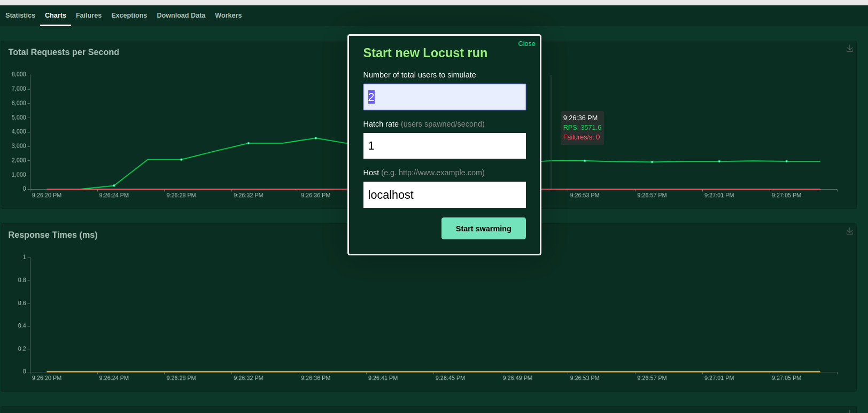
Task: Click the 'Response Times (ms)' chart title
Action: coord(53,235)
